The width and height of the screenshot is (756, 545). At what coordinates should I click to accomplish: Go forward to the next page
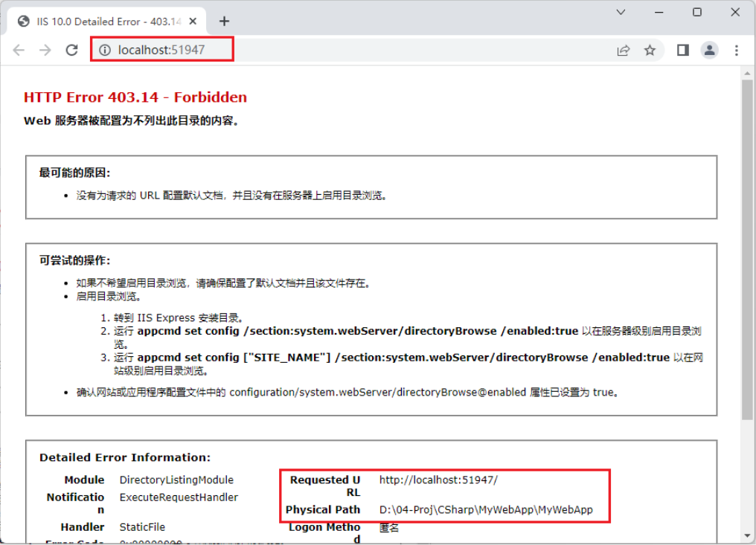coord(45,50)
